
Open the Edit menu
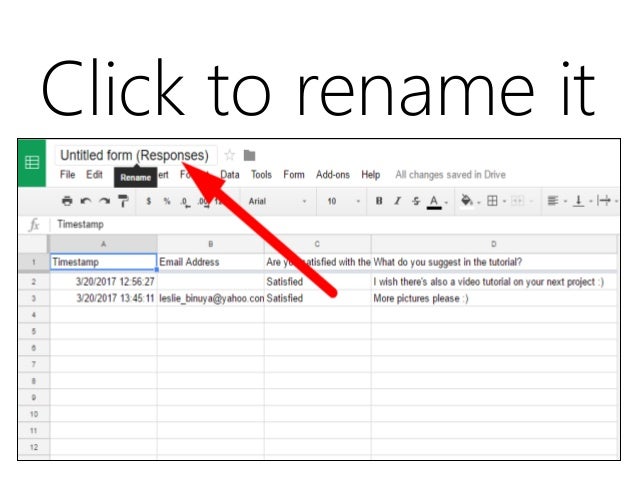(94, 175)
